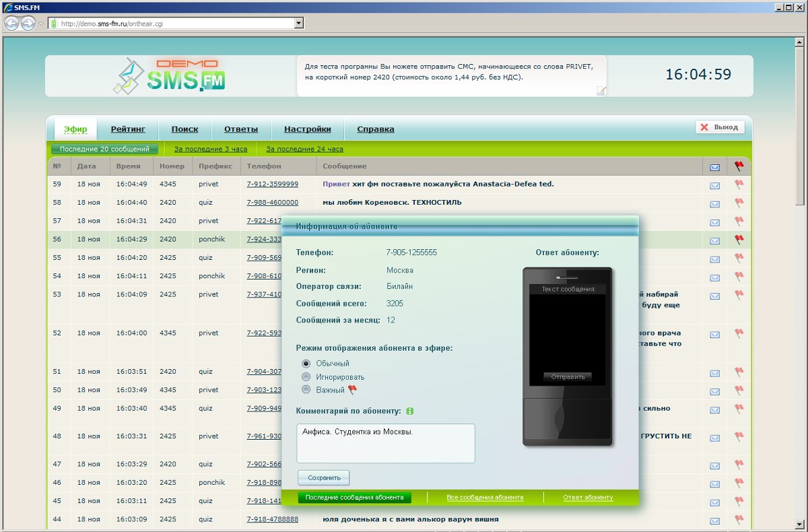The height and width of the screenshot is (532, 808).
Task: Click envelope reply icon in row 46
Action: [x=714, y=484]
